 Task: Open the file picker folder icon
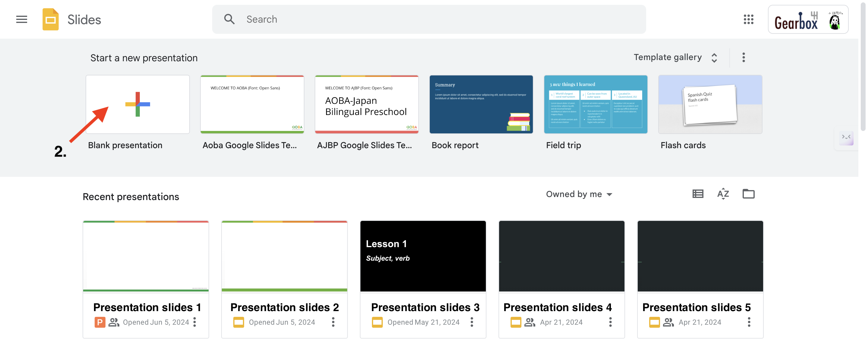click(x=748, y=194)
